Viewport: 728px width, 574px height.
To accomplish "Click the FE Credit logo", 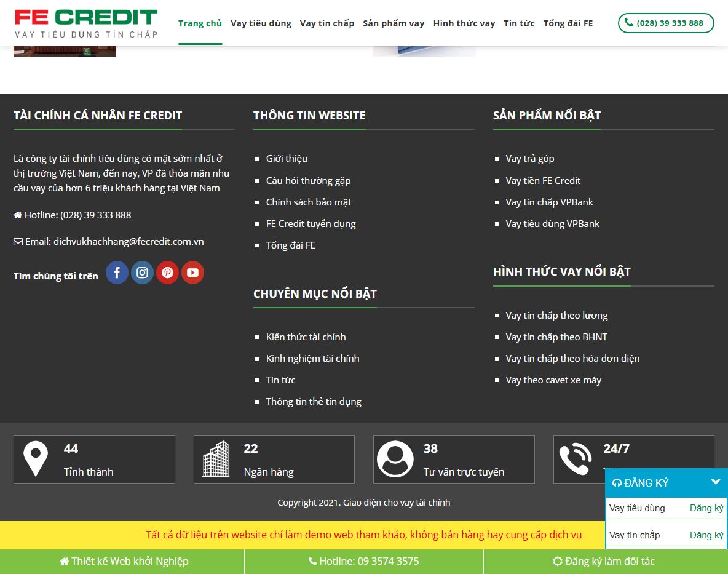I will coord(86,23).
